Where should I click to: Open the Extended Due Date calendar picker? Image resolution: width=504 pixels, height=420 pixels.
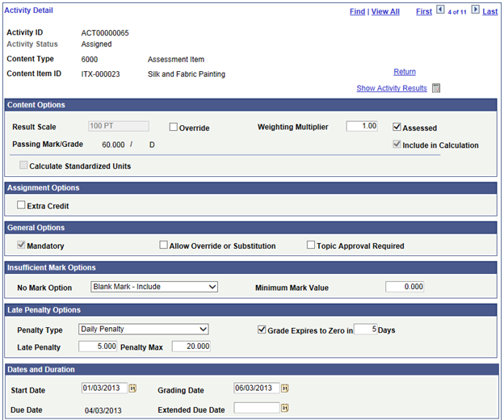pyautogui.click(x=285, y=408)
